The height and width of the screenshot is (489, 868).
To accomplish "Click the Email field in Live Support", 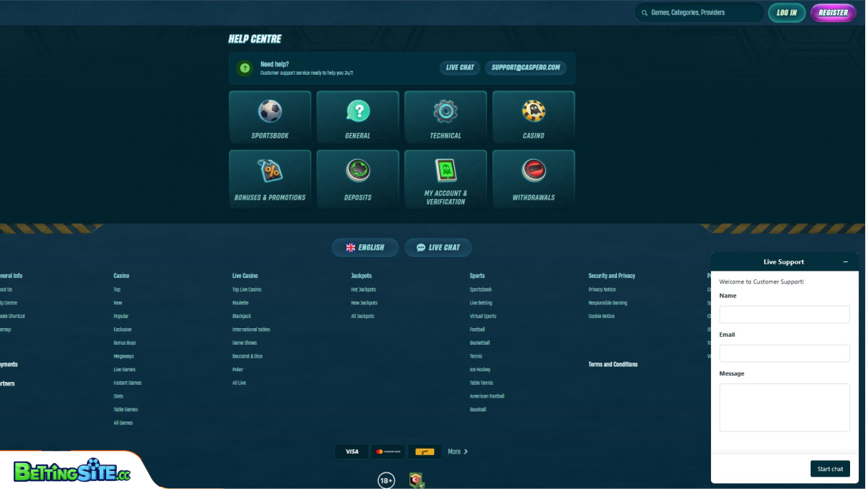I will (x=784, y=353).
